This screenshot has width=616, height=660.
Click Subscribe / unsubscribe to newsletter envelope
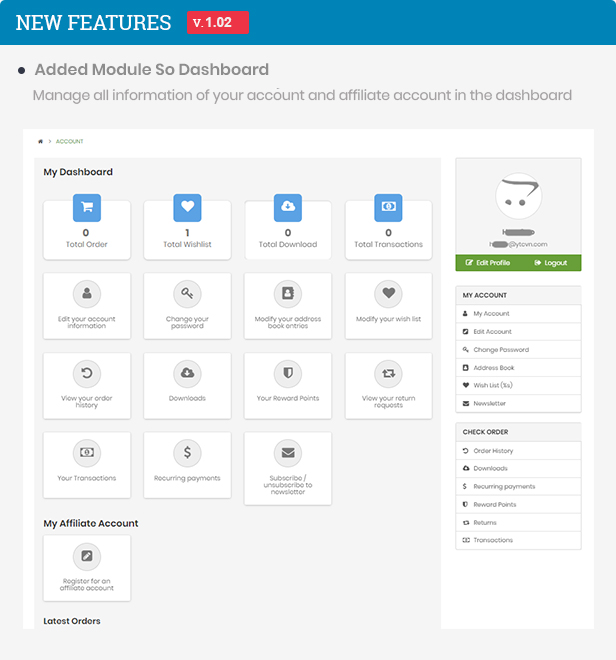click(288, 453)
